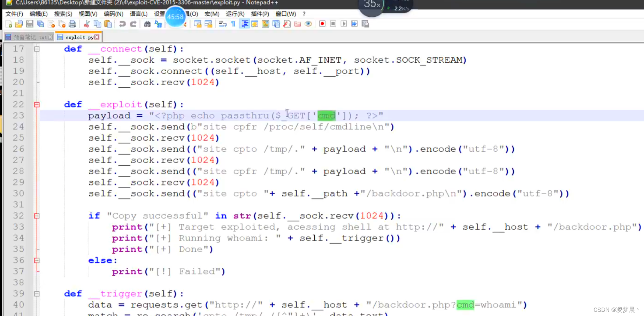Cut selected text with the scissors icon
This screenshot has height=316, width=644.
pyautogui.click(x=87, y=24)
